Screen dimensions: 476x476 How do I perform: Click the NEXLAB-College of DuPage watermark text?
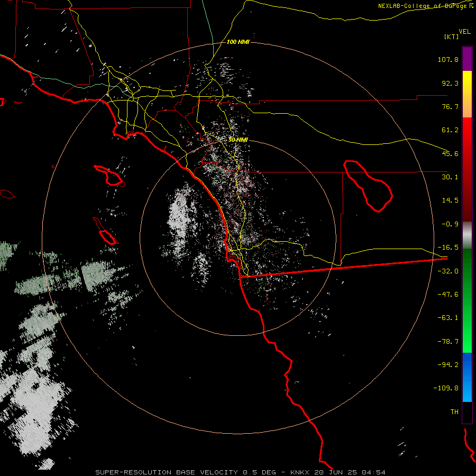[425, 6]
